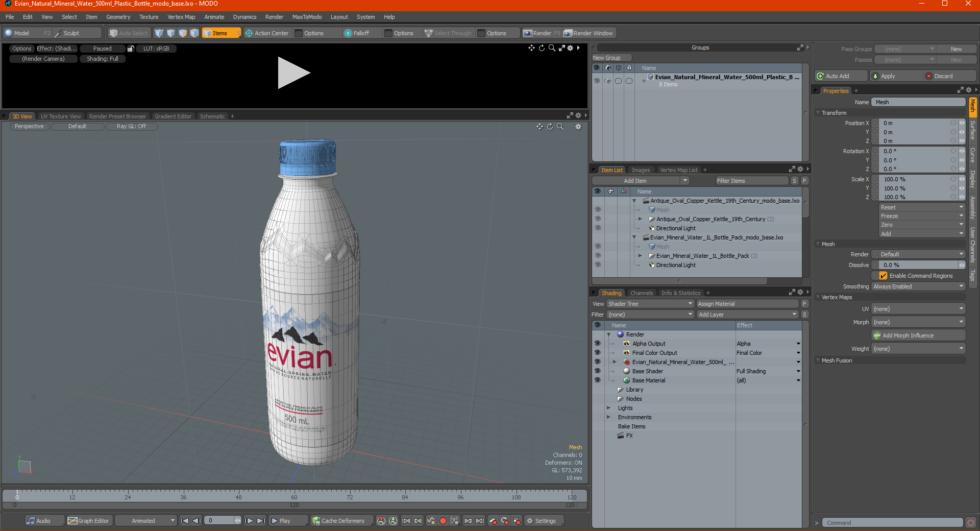This screenshot has height=531, width=980.
Task: Toggle visibility of Alpha Output layer
Action: point(597,344)
